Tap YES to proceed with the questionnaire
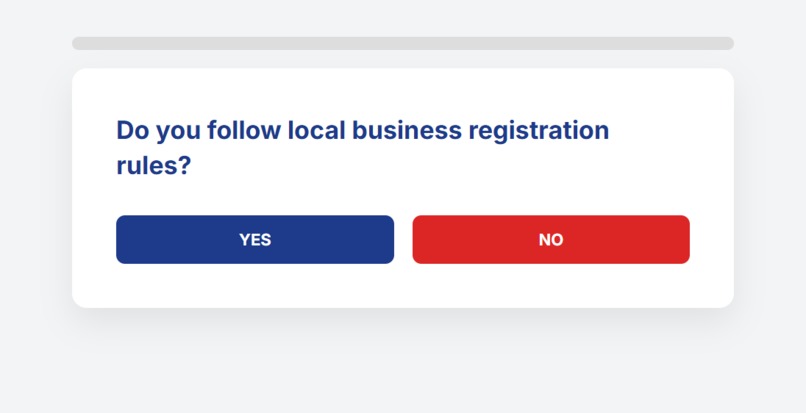This screenshot has height=413, width=806. pyautogui.click(x=255, y=240)
